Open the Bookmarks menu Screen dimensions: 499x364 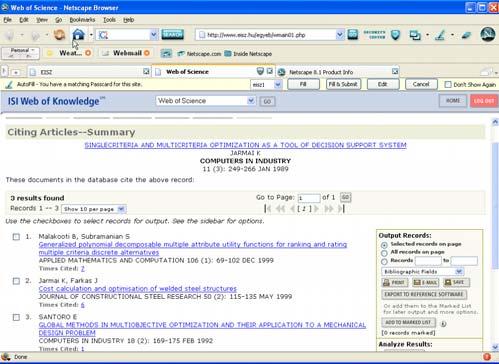coord(82,20)
